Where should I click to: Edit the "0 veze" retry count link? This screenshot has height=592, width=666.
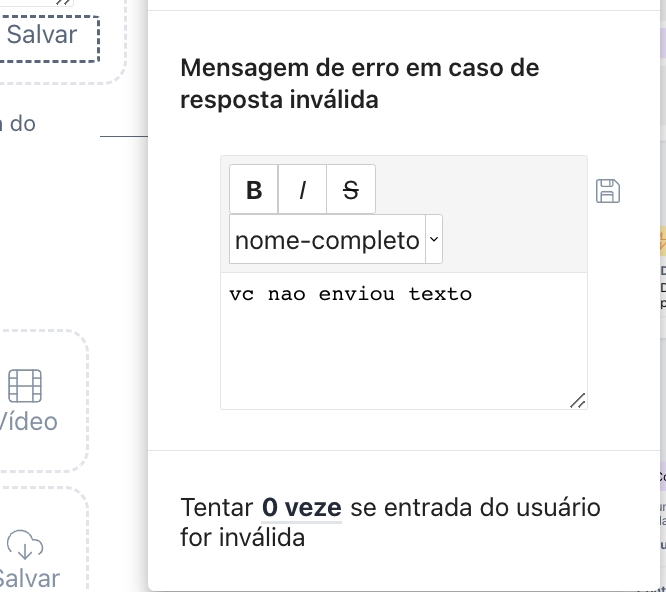coord(302,508)
